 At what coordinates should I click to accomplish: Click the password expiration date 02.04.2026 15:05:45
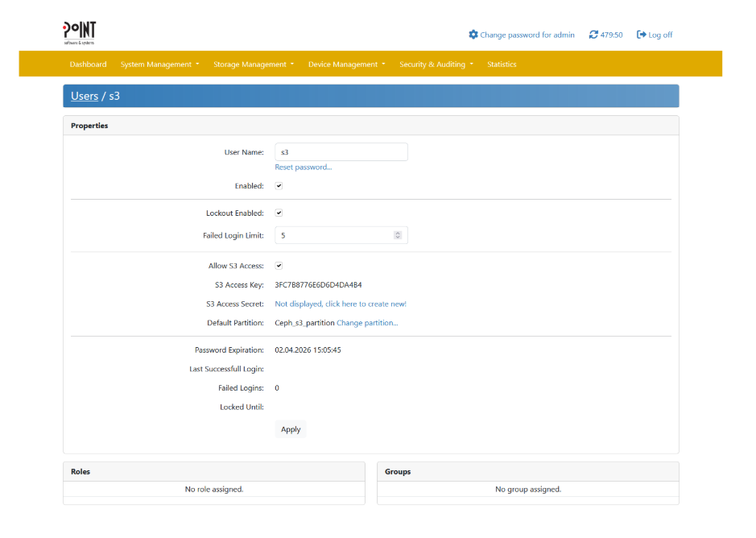point(308,350)
